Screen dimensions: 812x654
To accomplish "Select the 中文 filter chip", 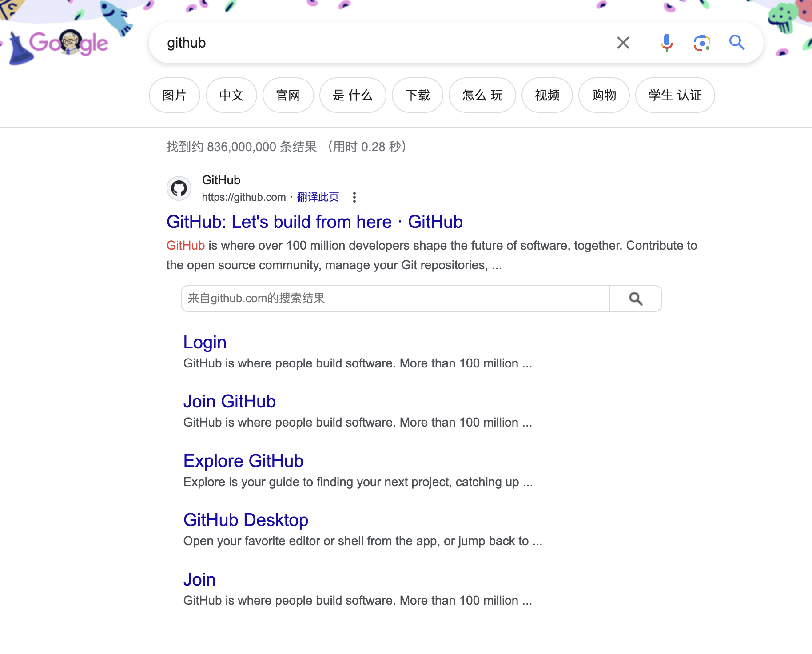I will 231,95.
